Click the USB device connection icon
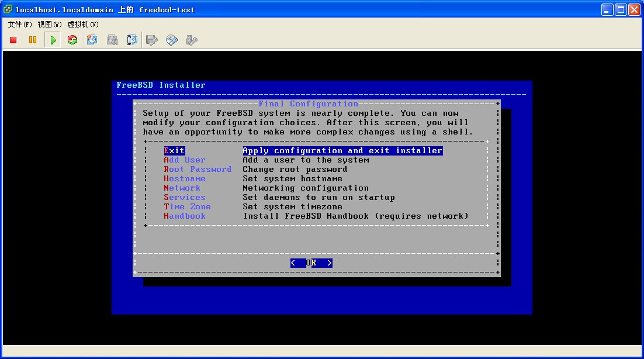This screenshot has height=359, width=644. coord(191,40)
